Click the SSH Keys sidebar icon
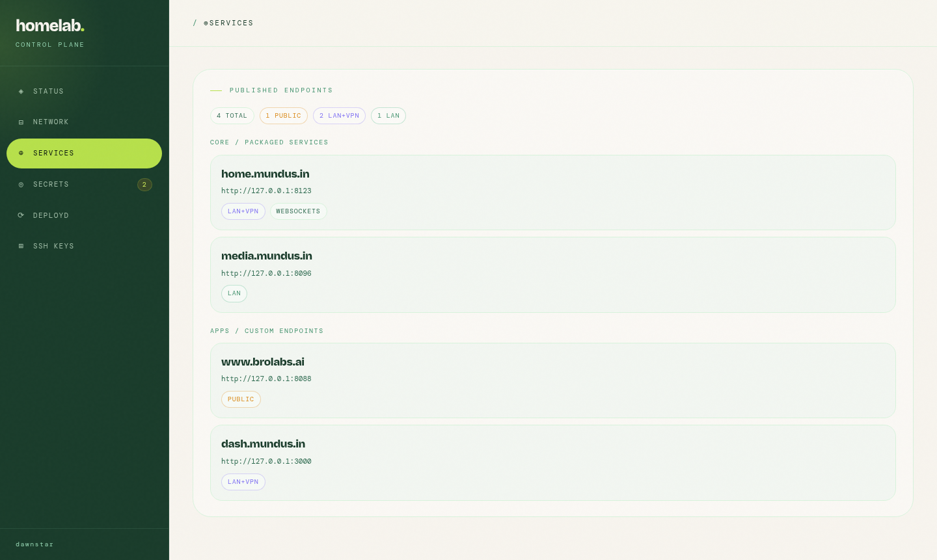Screen dimensions: 937x560 point(21,247)
